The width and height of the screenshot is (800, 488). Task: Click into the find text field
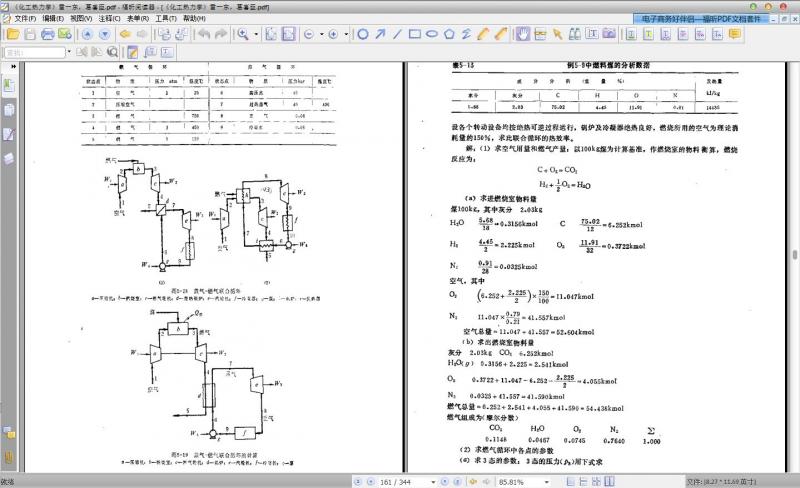[34, 52]
